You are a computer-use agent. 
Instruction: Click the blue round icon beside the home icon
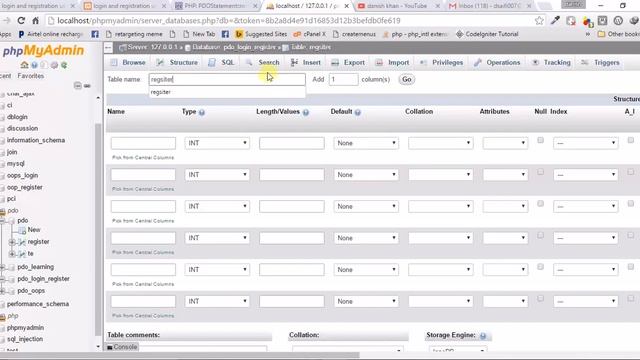click(x=35, y=65)
